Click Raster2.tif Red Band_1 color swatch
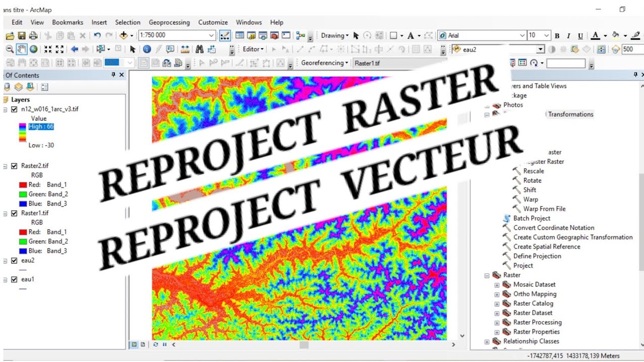The width and height of the screenshot is (644, 362). 22,185
